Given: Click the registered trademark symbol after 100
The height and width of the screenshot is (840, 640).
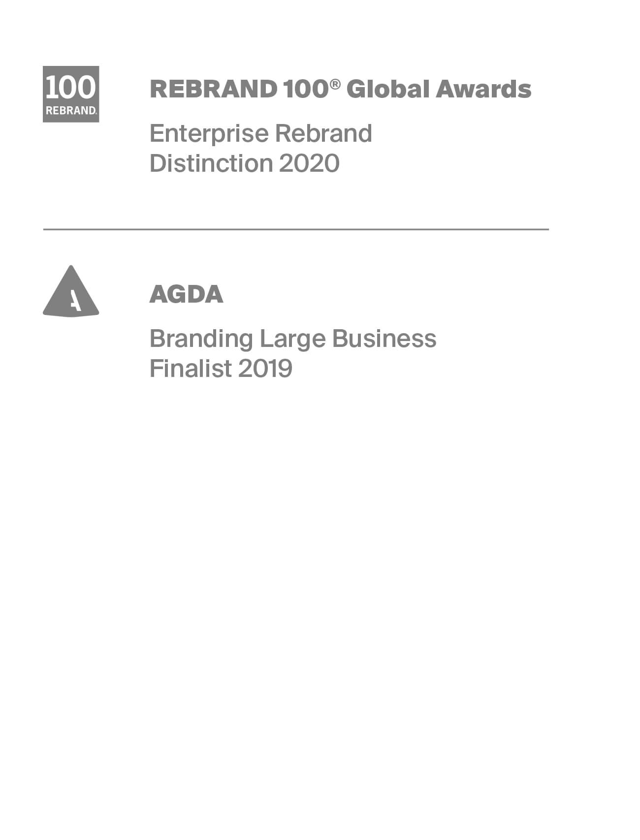Looking at the screenshot, I should (335, 84).
